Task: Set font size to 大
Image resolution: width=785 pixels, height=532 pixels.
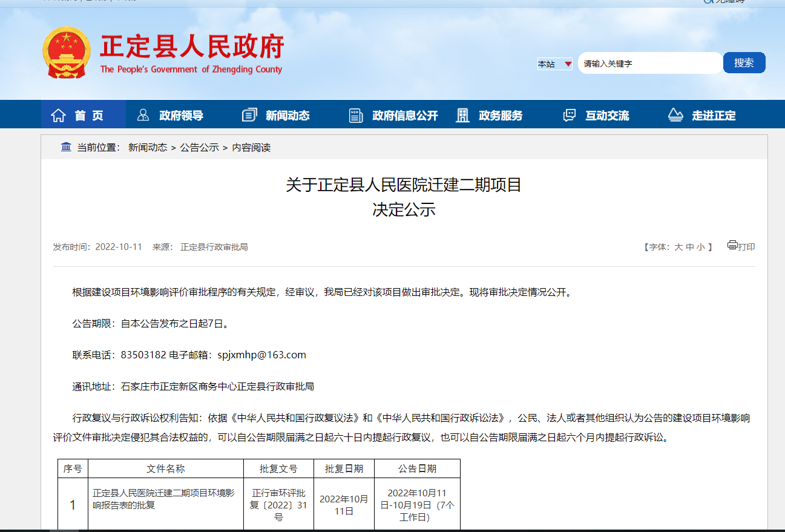Action: click(x=678, y=247)
